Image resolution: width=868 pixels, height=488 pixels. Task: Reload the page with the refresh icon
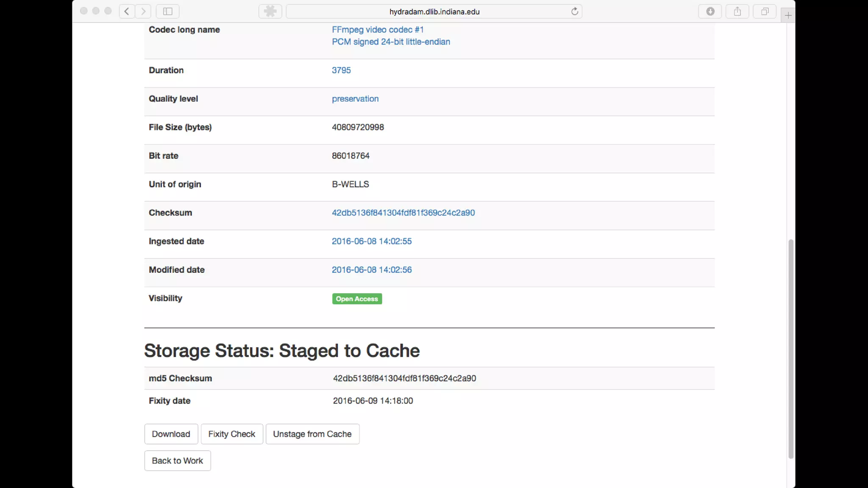coord(574,11)
